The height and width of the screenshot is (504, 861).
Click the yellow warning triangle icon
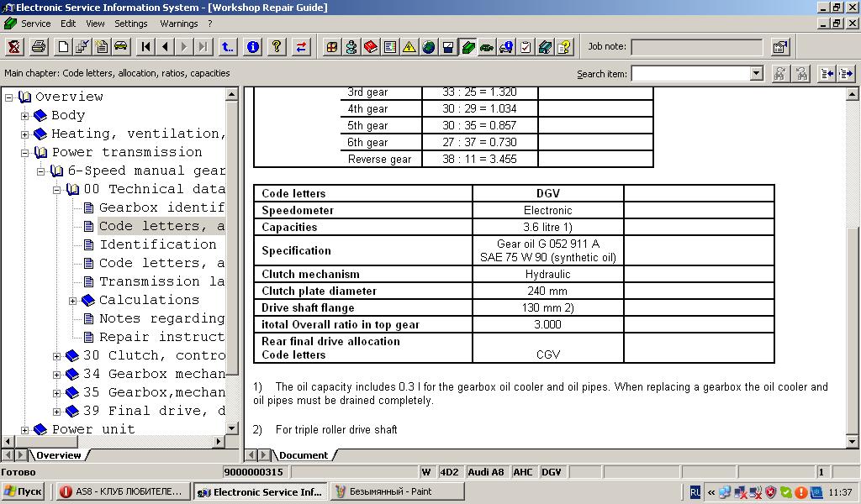pyautogui.click(x=409, y=47)
